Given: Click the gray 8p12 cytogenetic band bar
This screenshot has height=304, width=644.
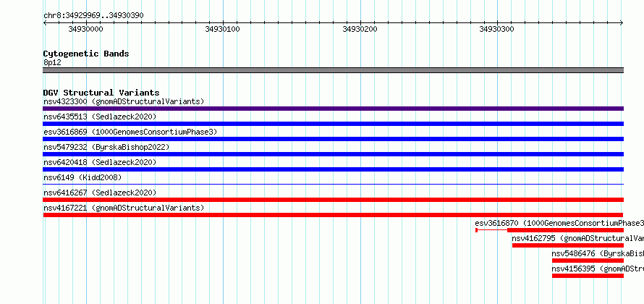Looking at the screenshot, I should coord(333,70).
